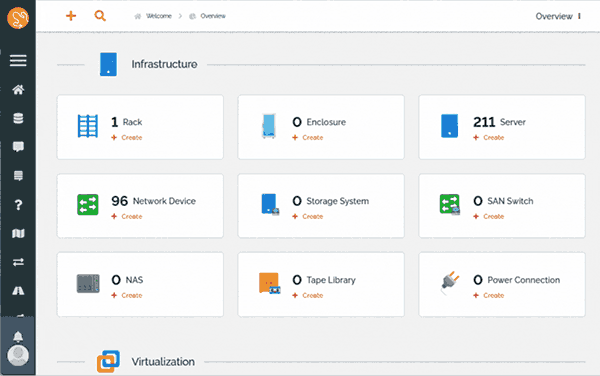Click the Virtualization heading
This screenshot has height=376, width=600.
click(x=163, y=361)
